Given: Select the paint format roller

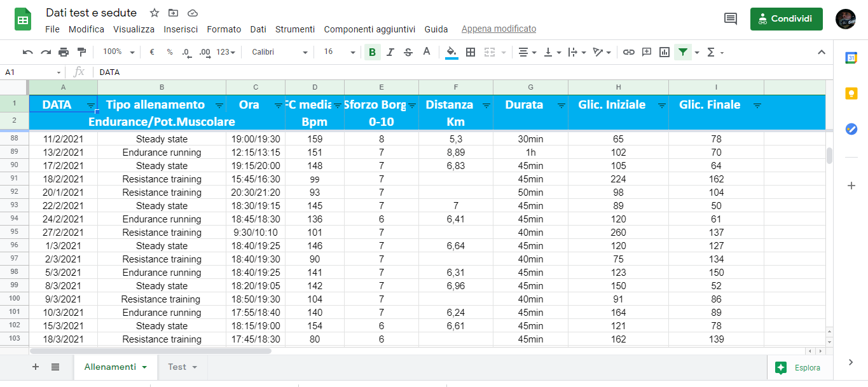Looking at the screenshot, I should point(81,52).
